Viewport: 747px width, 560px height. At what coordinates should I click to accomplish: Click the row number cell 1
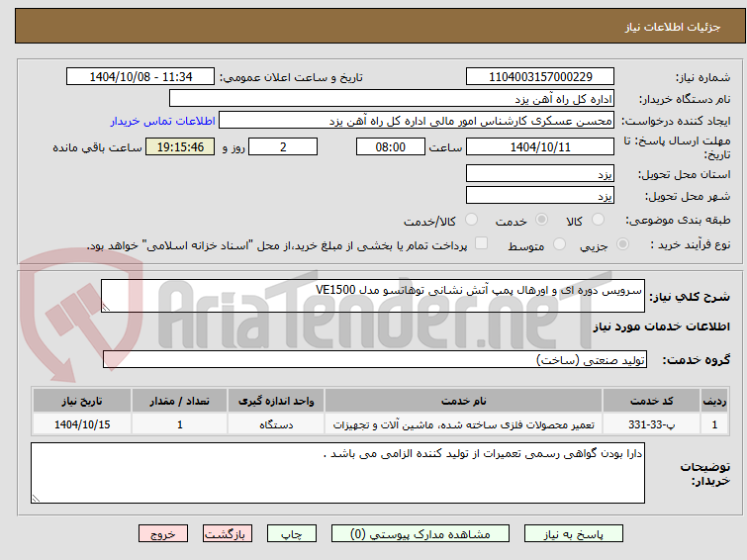click(714, 424)
